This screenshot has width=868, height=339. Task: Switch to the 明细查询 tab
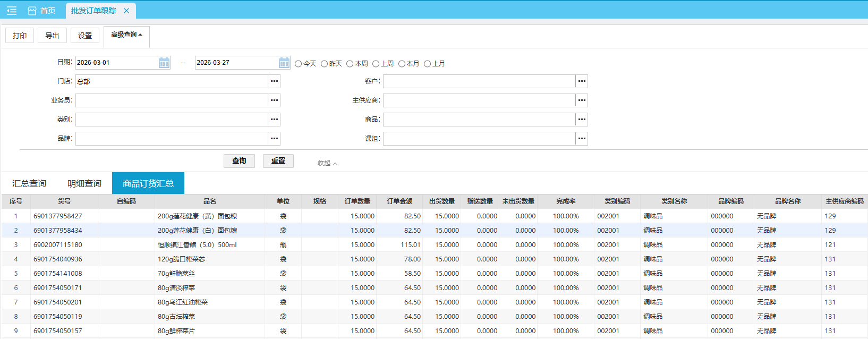click(84, 183)
